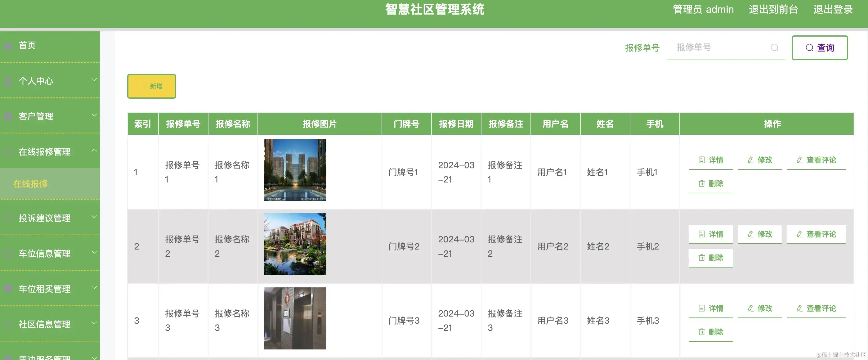Open 详情 for 报修单号2 row

[710, 234]
